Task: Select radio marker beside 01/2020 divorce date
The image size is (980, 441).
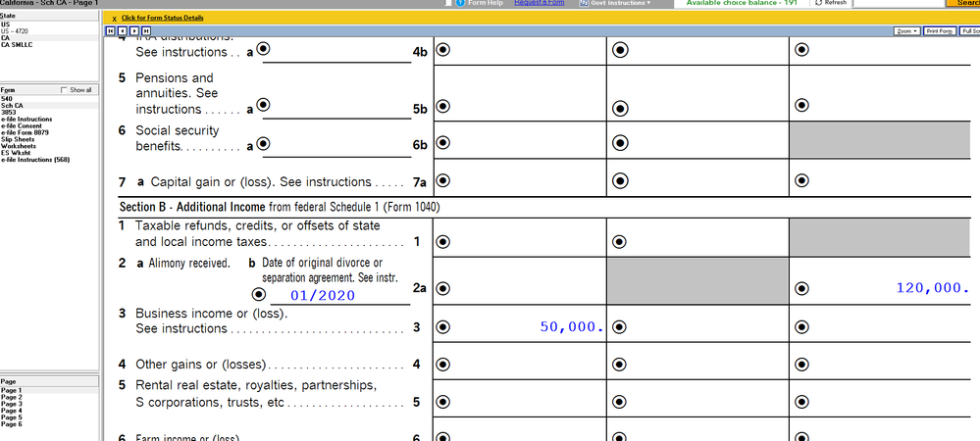Action: point(257,294)
